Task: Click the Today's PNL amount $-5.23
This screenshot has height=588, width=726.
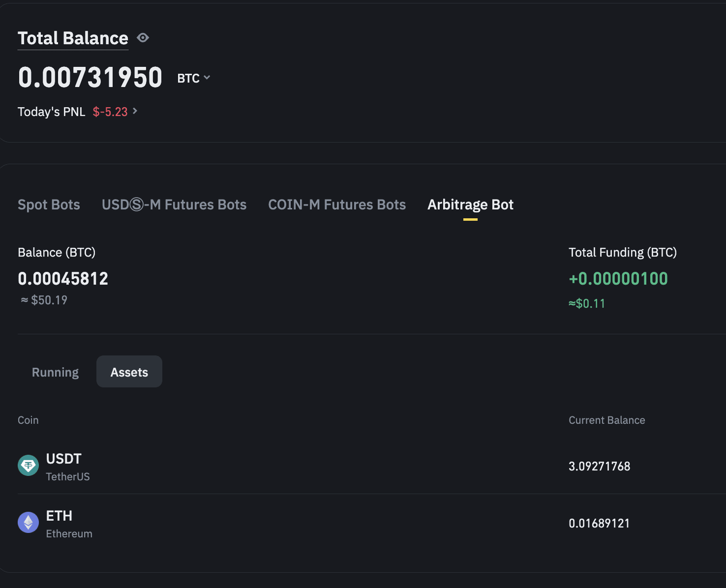Action: point(110,112)
